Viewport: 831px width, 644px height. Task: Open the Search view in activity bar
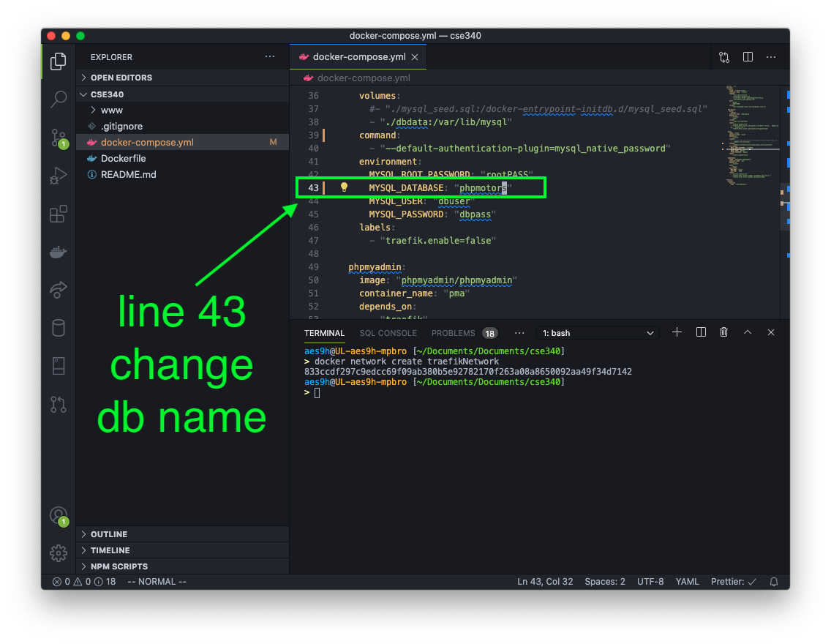(59, 99)
